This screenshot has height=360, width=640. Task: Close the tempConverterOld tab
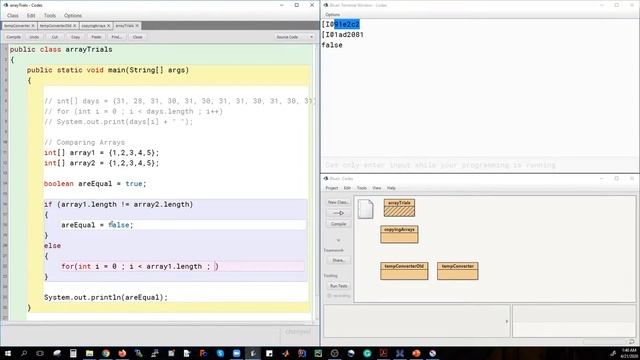point(75,26)
